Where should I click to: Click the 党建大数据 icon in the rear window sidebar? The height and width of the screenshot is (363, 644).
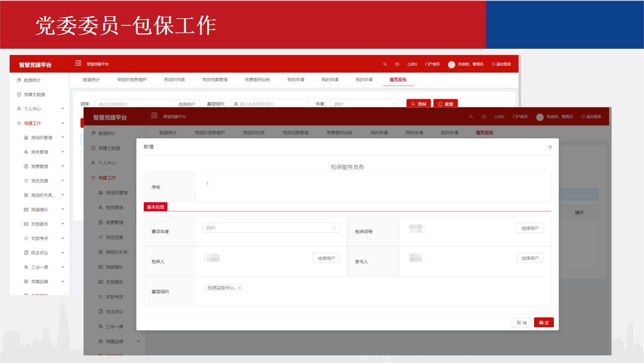[19, 95]
